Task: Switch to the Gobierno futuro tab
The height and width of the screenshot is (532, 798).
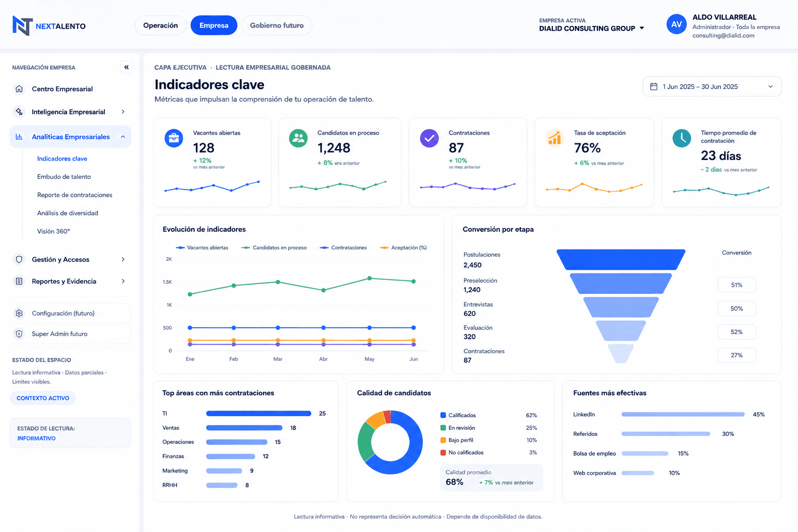Action: coord(277,25)
